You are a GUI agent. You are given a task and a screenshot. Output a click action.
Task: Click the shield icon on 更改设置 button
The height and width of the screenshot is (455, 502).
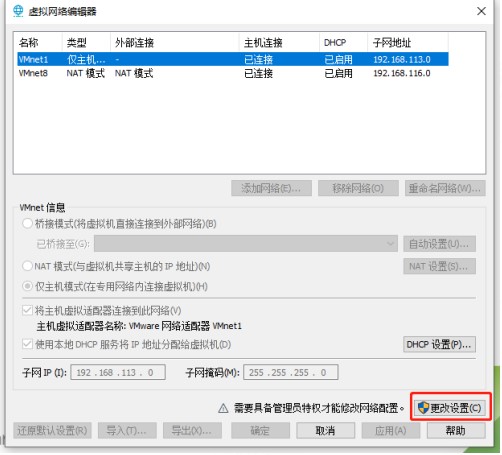point(423,407)
